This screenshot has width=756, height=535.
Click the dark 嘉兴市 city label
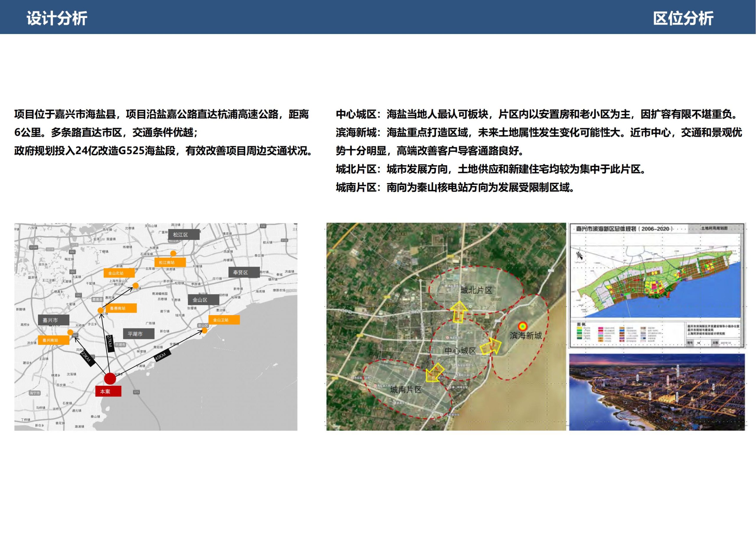(53, 320)
